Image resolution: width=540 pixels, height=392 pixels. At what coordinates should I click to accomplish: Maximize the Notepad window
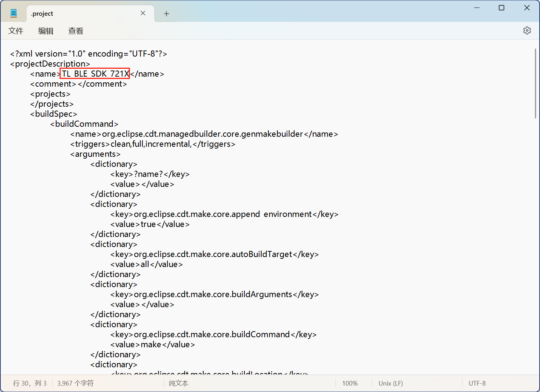click(x=501, y=8)
